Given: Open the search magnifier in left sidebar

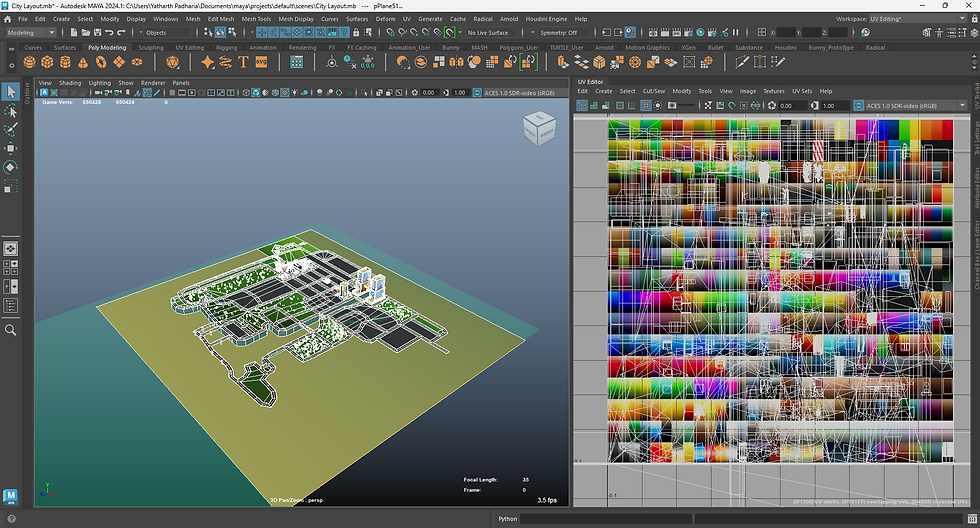Looking at the screenshot, I should pos(11,330).
